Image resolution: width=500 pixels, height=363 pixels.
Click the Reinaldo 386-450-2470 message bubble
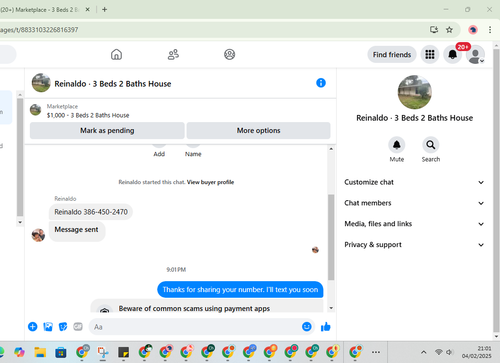(91, 212)
